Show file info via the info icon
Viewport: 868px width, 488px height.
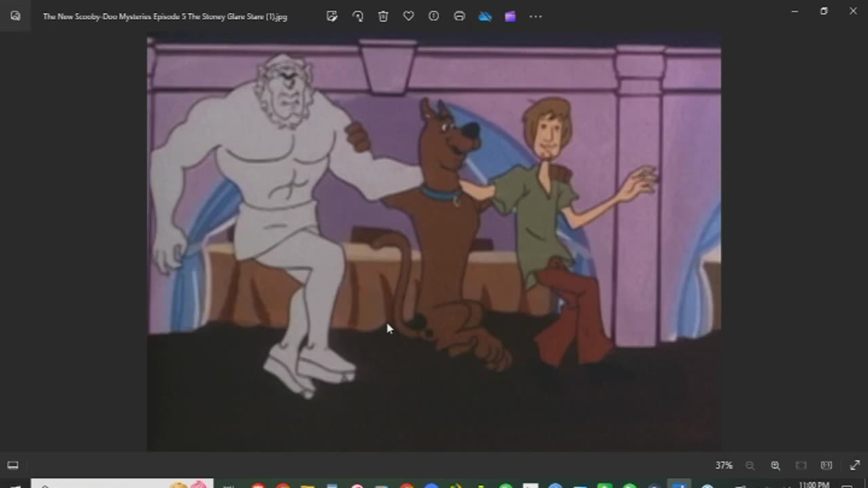434,16
